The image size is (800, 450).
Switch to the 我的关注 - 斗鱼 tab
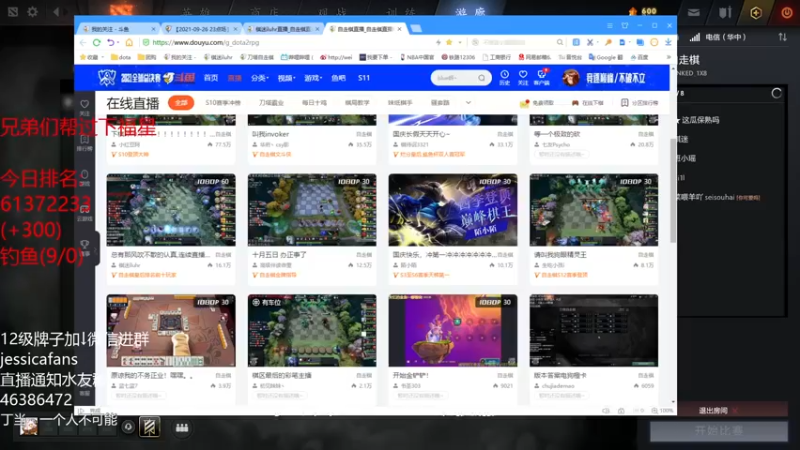click(x=117, y=29)
